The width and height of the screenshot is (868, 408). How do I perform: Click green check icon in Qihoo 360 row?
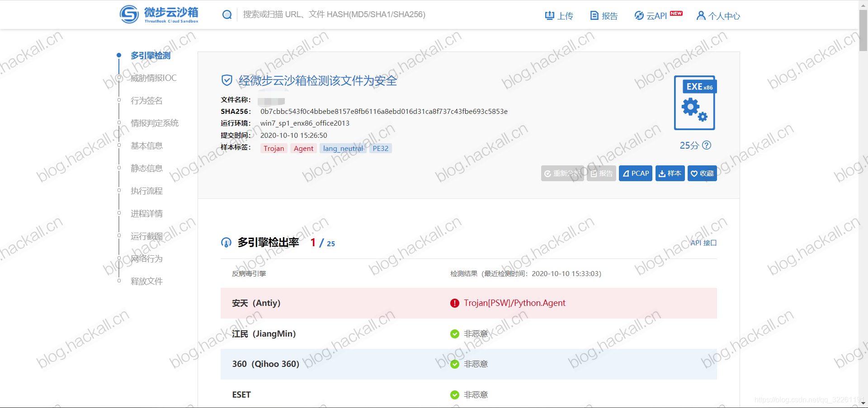click(455, 364)
